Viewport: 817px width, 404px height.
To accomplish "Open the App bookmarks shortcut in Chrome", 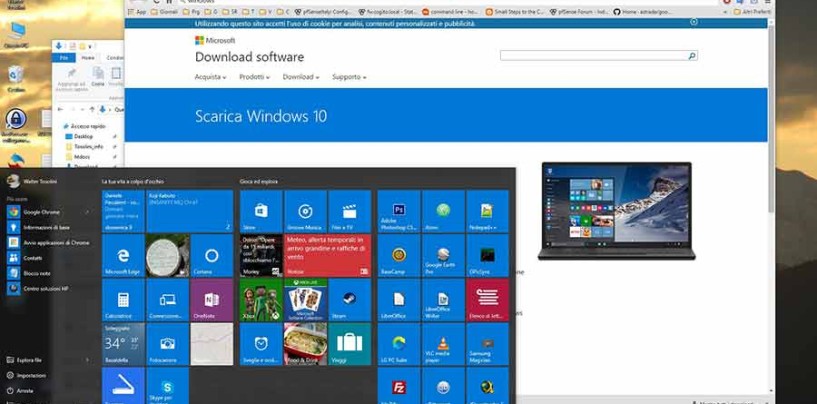I will tap(138, 11).
